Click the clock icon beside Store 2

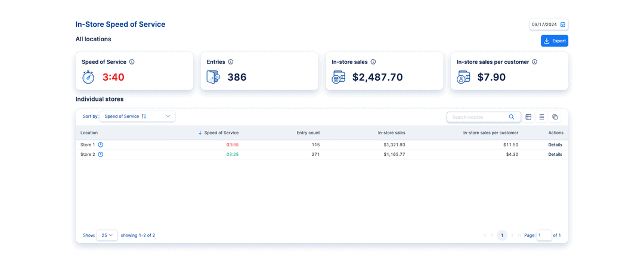click(x=101, y=154)
